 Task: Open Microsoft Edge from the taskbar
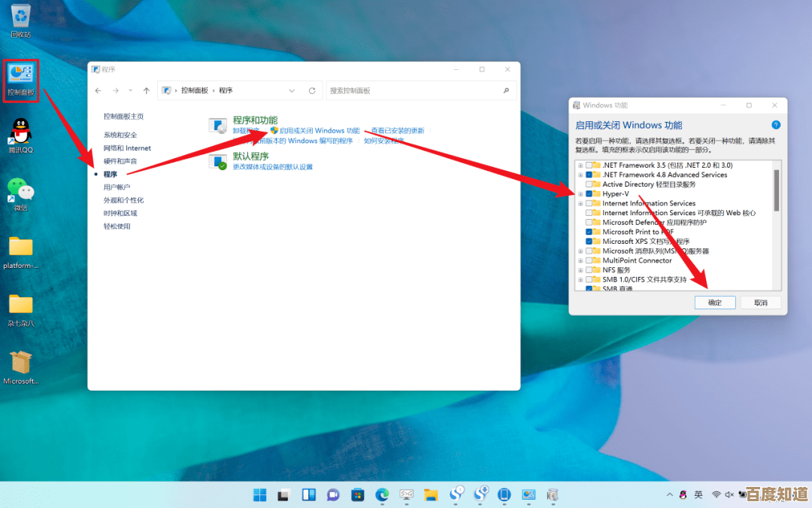381,494
